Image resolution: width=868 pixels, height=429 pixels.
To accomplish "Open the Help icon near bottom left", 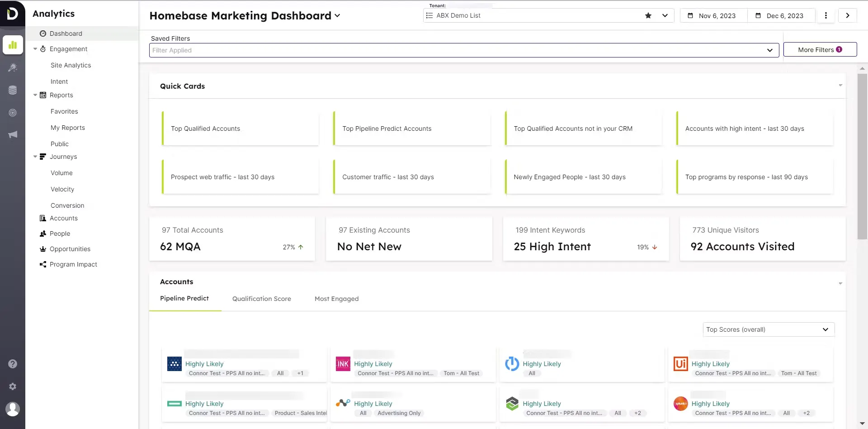I will (x=13, y=364).
